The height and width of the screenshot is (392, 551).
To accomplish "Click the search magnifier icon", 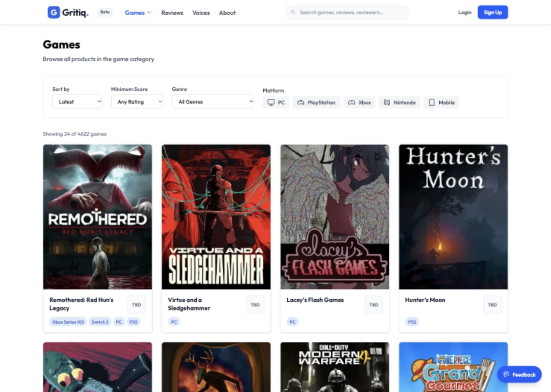I will coord(293,13).
